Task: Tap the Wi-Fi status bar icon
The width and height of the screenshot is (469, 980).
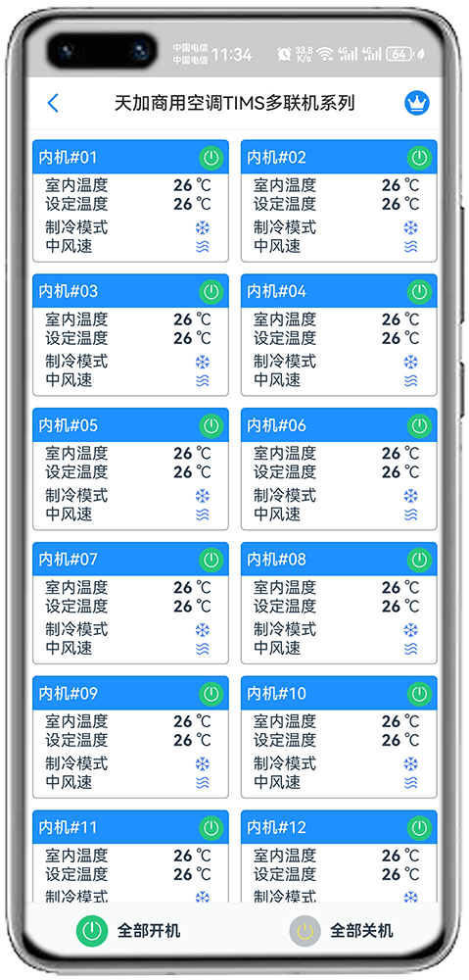Action: 324,54
